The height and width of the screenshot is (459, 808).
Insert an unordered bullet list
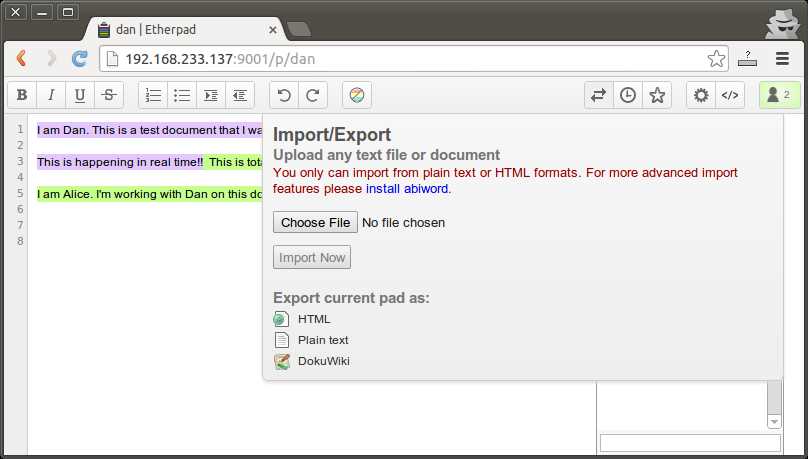pos(182,95)
